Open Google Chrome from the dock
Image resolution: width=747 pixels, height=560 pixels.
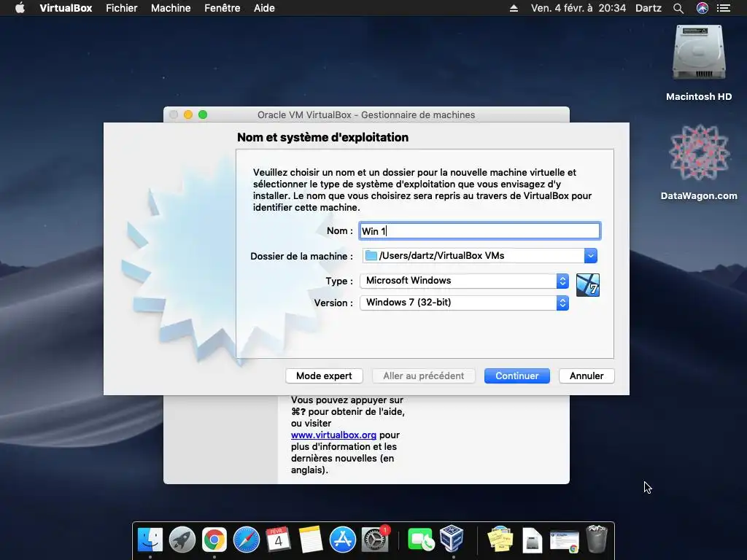tap(214, 540)
